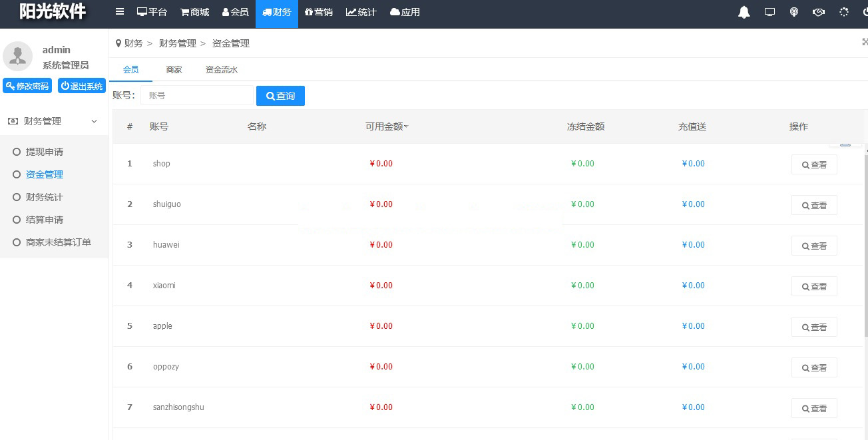The height and width of the screenshot is (440, 868).
Task: Click 查看 button for huawei row
Action: [x=813, y=246]
